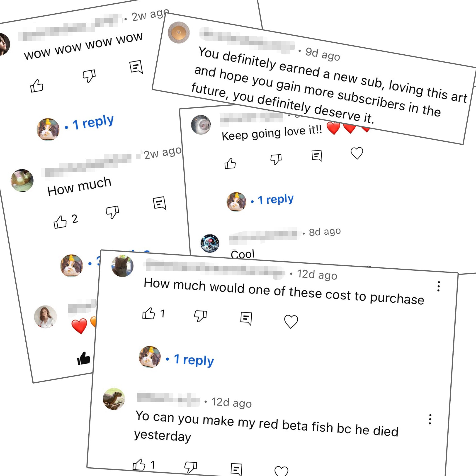Open reply box on "How much" comment
Image resolution: width=476 pixels, height=476 pixels.
click(x=160, y=203)
